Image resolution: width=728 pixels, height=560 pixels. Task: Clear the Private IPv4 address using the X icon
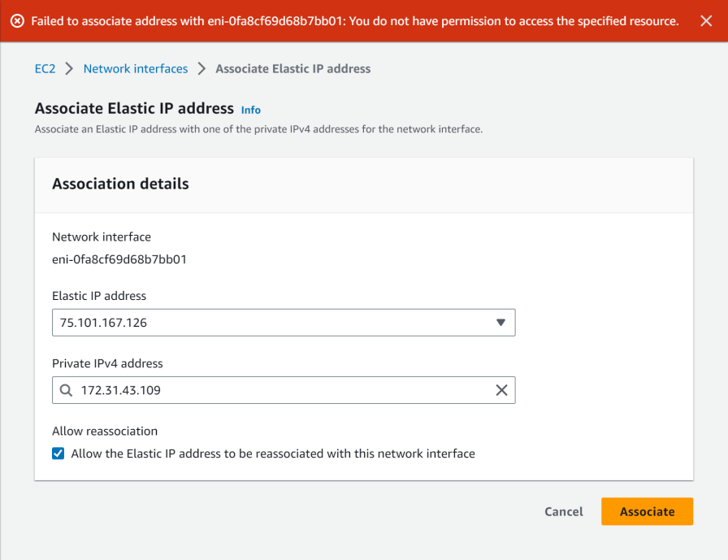[x=501, y=390]
